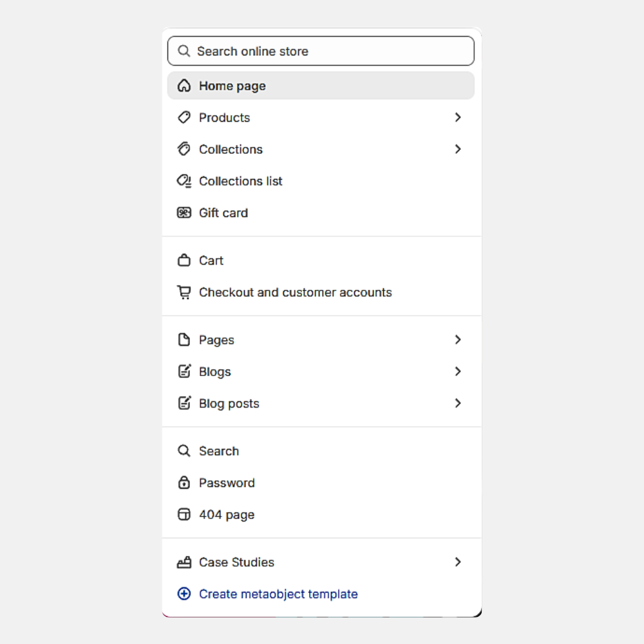This screenshot has height=644, width=644.
Task: Expand the Products submenu chevron
Action: [x=458, y=117]
